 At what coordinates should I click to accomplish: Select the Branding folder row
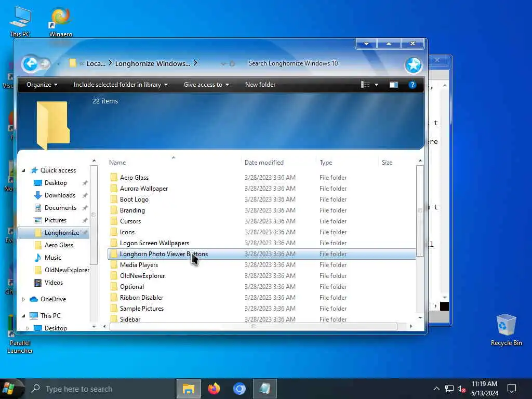pos(261,210)
